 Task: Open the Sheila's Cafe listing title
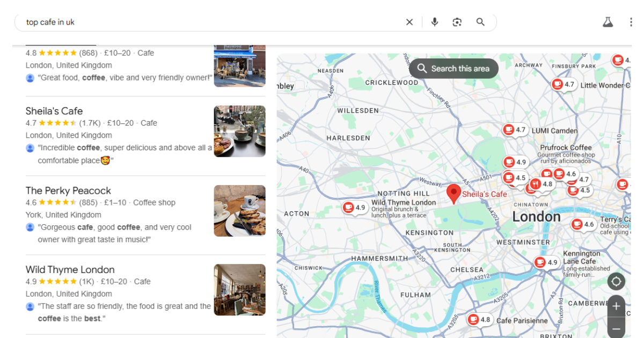coord(54,111)
